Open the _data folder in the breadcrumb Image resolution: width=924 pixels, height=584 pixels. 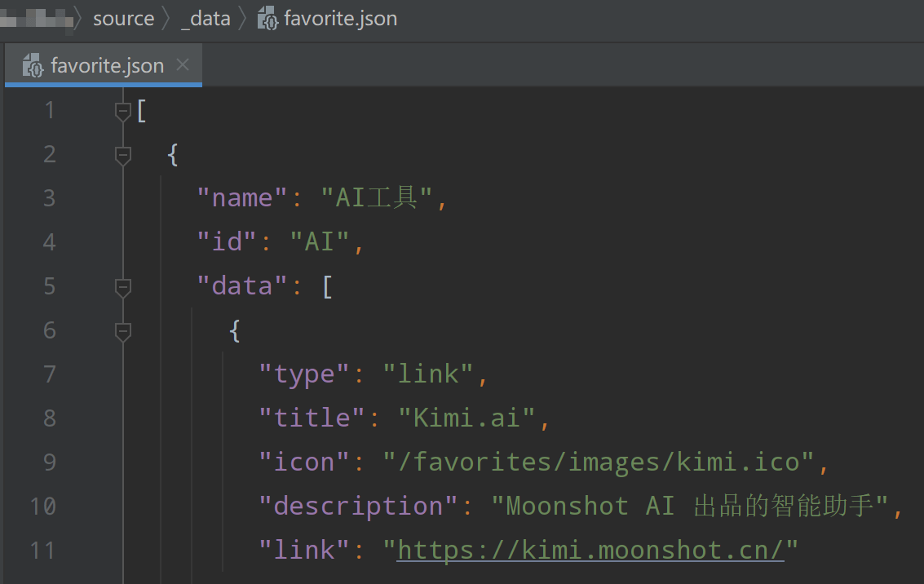(x=206, y=19)
